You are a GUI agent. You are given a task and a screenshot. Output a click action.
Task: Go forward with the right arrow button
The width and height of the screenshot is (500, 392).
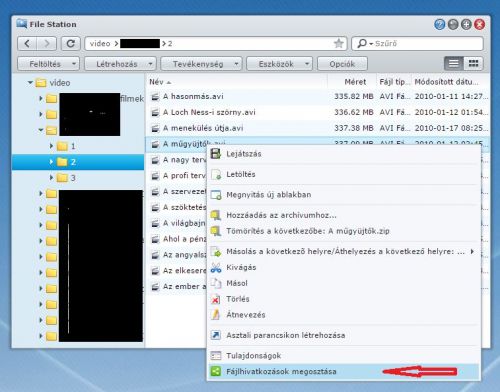pos(47,43)
